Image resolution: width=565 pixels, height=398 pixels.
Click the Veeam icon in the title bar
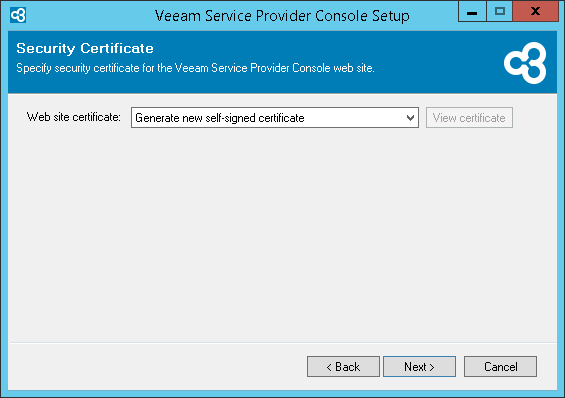point(18,15)
